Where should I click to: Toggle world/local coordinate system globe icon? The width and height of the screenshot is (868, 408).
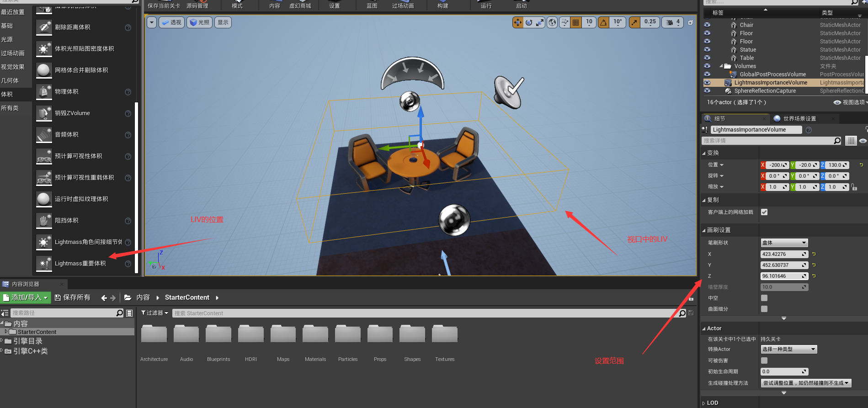pos(552,22)
